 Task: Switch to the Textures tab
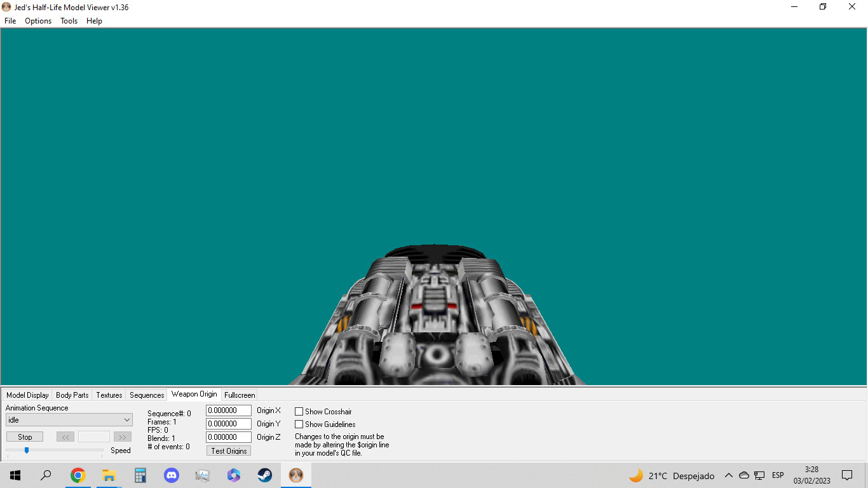(109, 395)
